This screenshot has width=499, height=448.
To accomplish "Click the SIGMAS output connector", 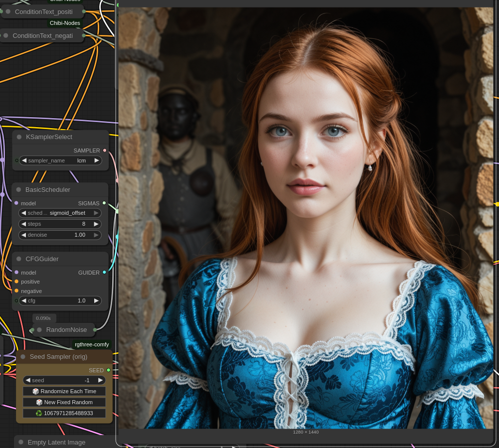I will coord(104,203).
